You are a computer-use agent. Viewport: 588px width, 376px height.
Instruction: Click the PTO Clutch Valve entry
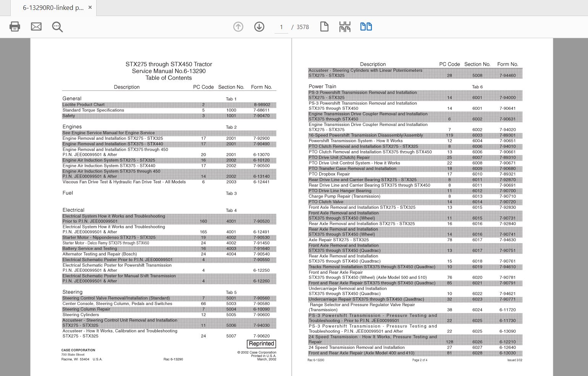click(326, 202)
